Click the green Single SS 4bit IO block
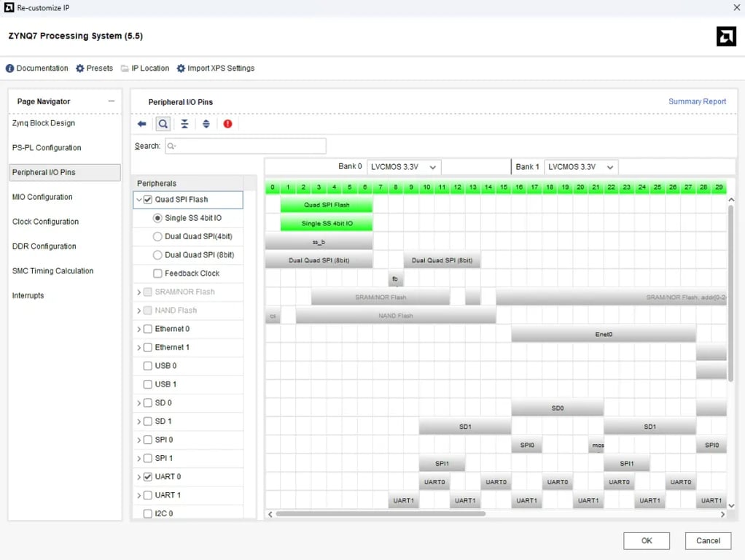Viewport: 745px width, 560px height. 327,223
